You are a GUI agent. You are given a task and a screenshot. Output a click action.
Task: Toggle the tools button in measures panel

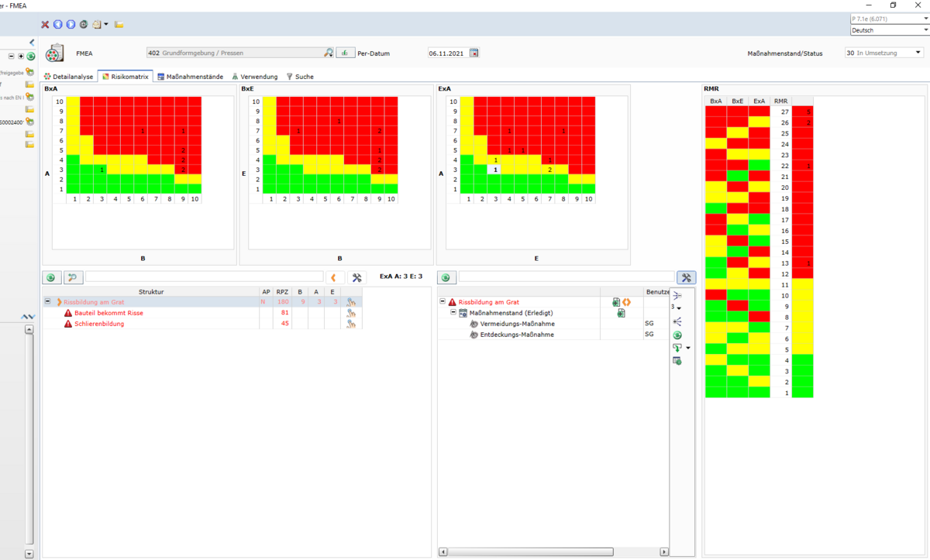click(685, 277)
